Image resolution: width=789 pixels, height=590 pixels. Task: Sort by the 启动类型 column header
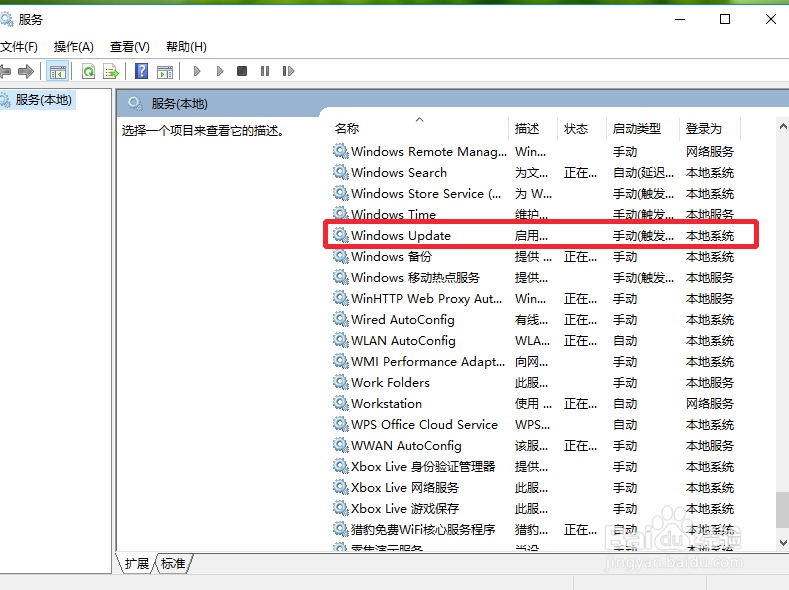637,129
